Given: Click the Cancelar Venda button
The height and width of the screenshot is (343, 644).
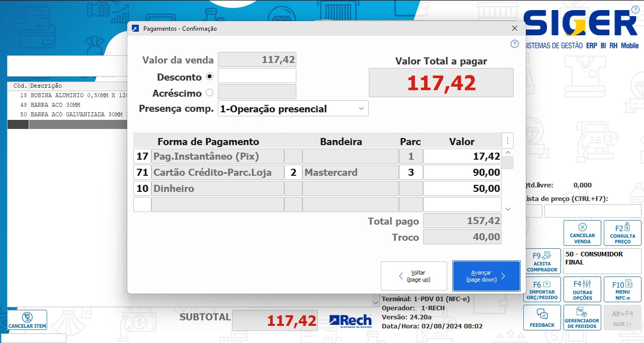Looking at the screenshot, I should pyautogui.click(x=582, y=233).
